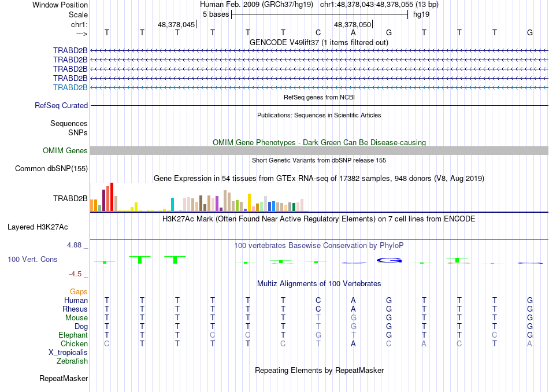
Task: Click base C in the top sequence row
Action: tap(318, 32)
